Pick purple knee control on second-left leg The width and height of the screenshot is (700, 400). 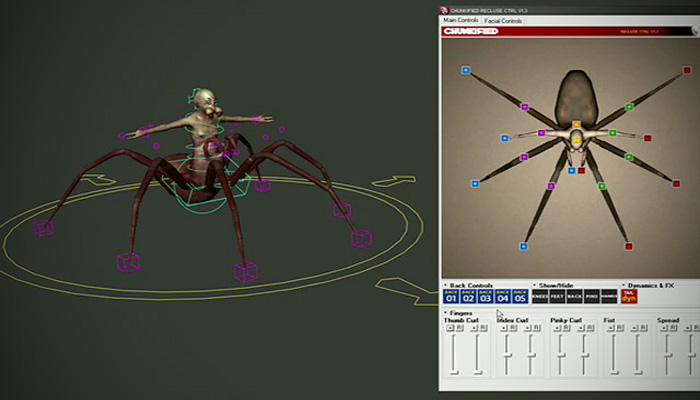524,157
